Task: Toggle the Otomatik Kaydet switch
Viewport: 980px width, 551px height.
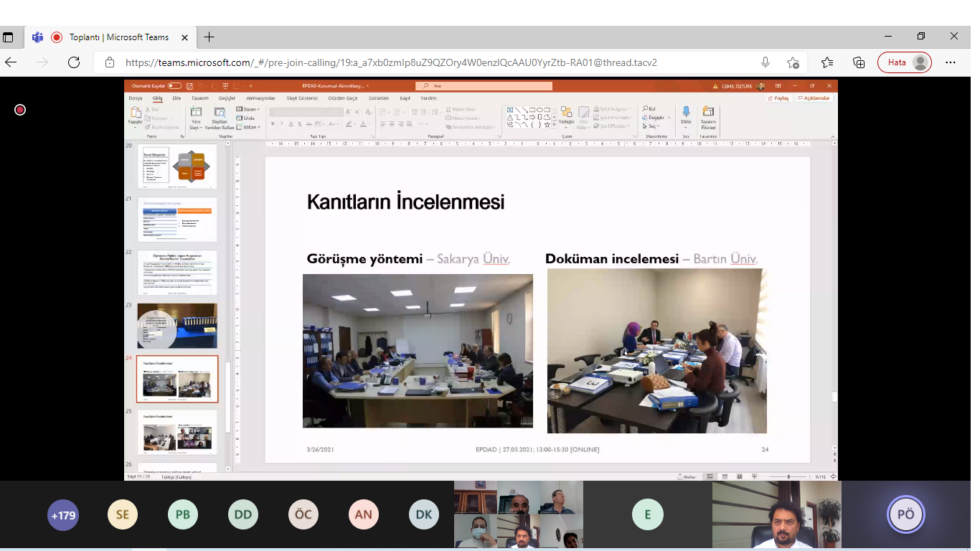Action: (x=174, y=86)
